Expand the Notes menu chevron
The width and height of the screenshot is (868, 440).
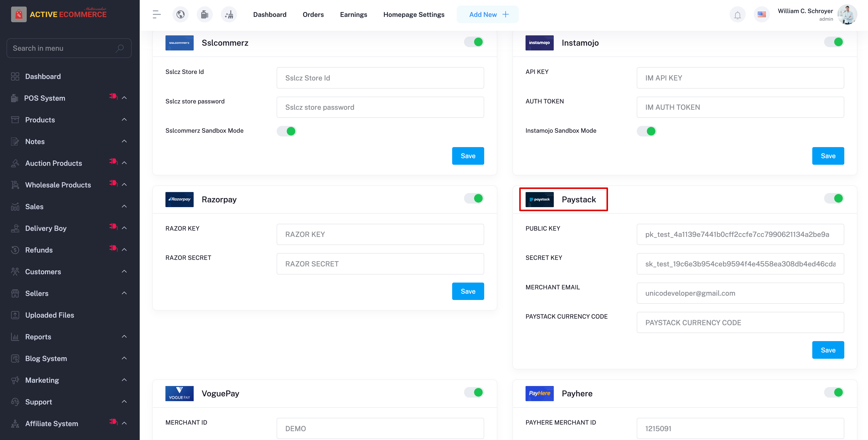pos(124,141)
